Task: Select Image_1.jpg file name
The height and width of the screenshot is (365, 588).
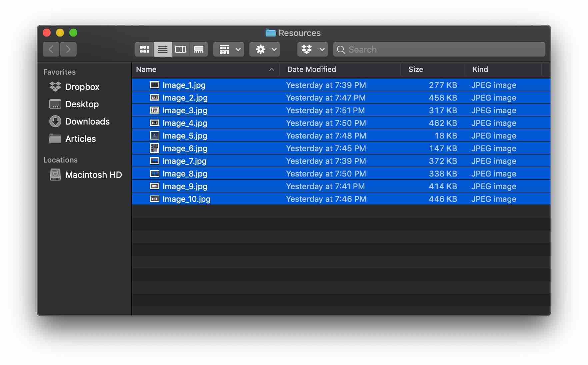Action: point(184,85)
